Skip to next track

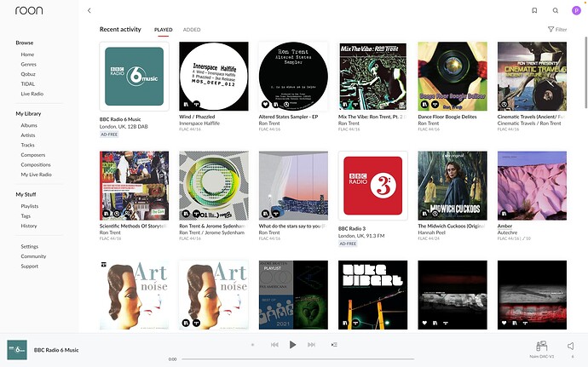tap(311, 345)
